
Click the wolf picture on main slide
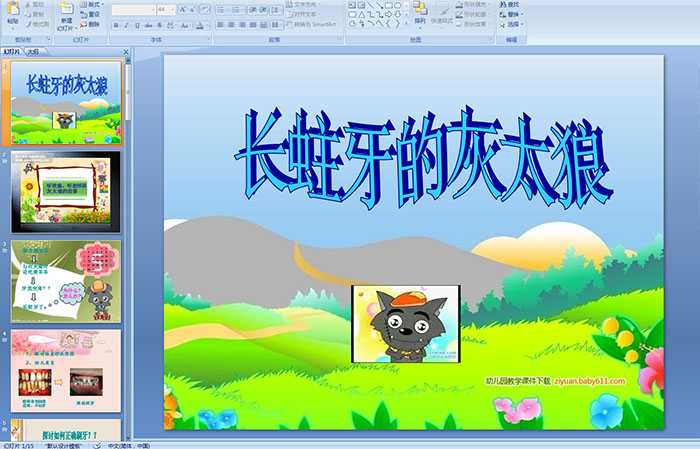(405, 324)
